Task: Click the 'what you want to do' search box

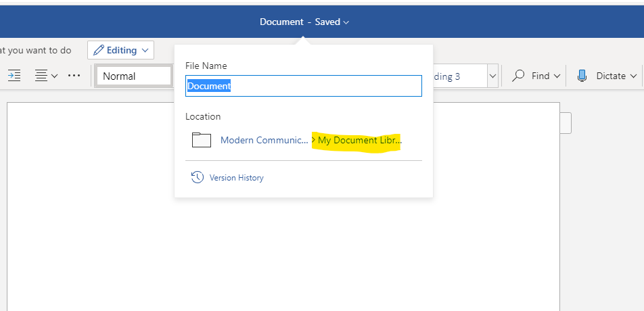Action: pyautogui.click(x=37, y=50)
